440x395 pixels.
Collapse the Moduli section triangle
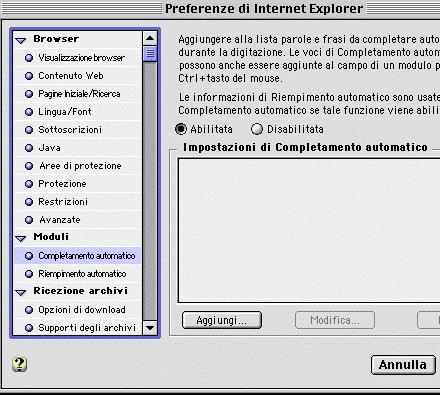tap(21, 238)
